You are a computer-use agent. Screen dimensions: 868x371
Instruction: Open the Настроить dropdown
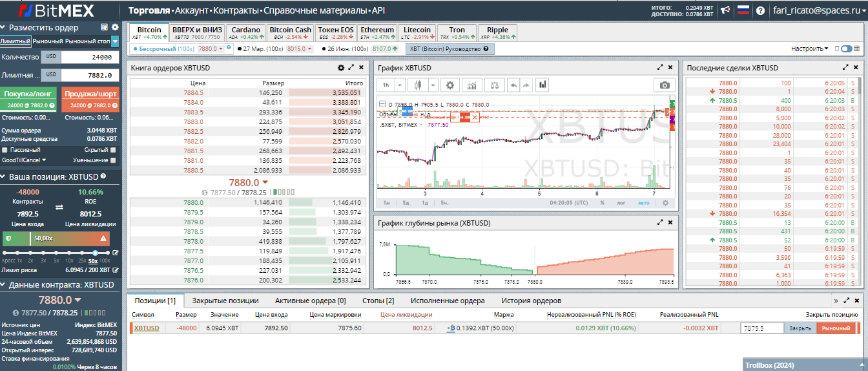coord(810,48)
